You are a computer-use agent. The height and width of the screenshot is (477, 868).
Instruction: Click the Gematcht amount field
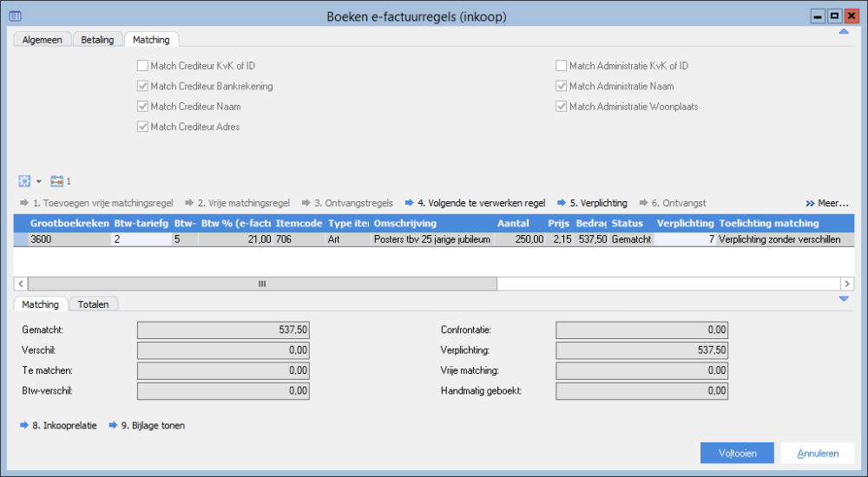coord(223,330)
